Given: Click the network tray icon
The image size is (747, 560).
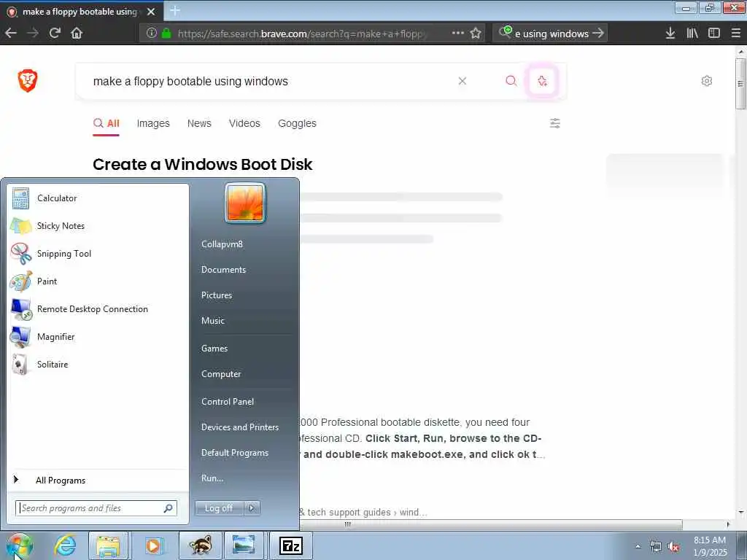Looking at the screenshot, I should tap(656, 546).
